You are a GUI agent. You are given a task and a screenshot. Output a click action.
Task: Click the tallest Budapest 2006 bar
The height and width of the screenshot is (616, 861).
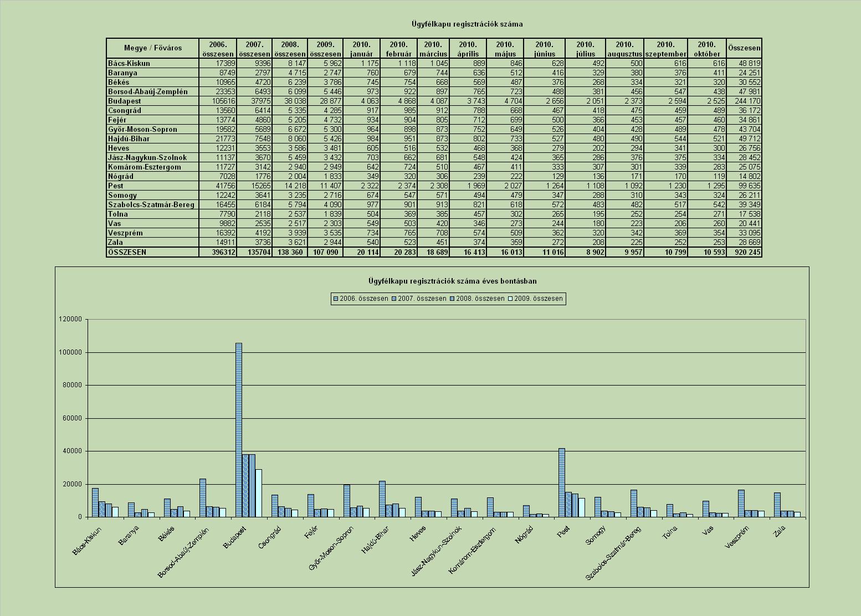pos(239,430)
